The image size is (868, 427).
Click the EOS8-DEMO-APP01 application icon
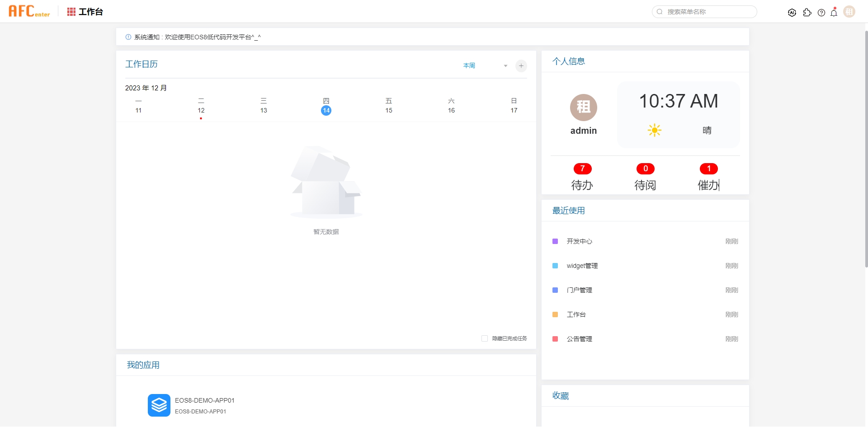point(159,405)
